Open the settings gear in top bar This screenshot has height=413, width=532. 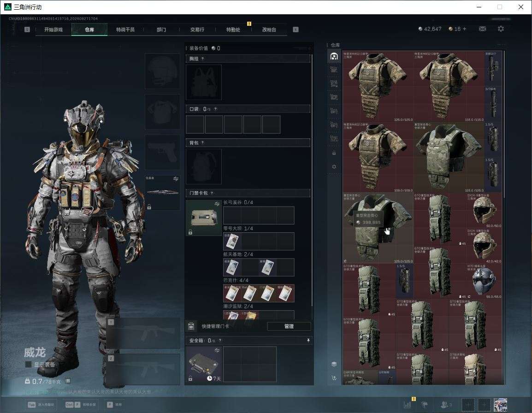pyautogui.click(x=501, y=29)
